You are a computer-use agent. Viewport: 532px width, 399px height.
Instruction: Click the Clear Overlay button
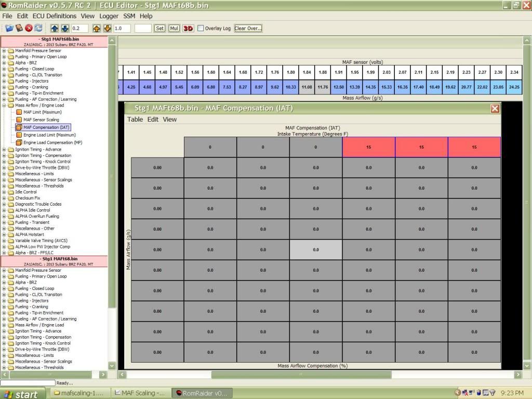pos(248,28)
